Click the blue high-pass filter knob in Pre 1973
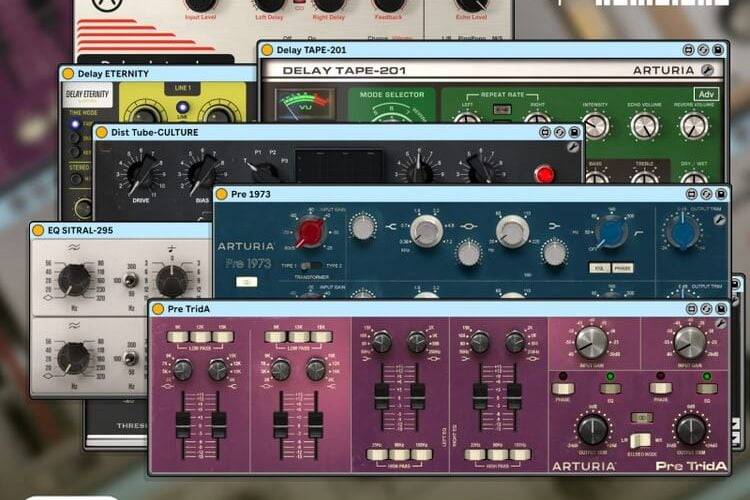Viewport: 750px width, 500px height. [611, 232]
